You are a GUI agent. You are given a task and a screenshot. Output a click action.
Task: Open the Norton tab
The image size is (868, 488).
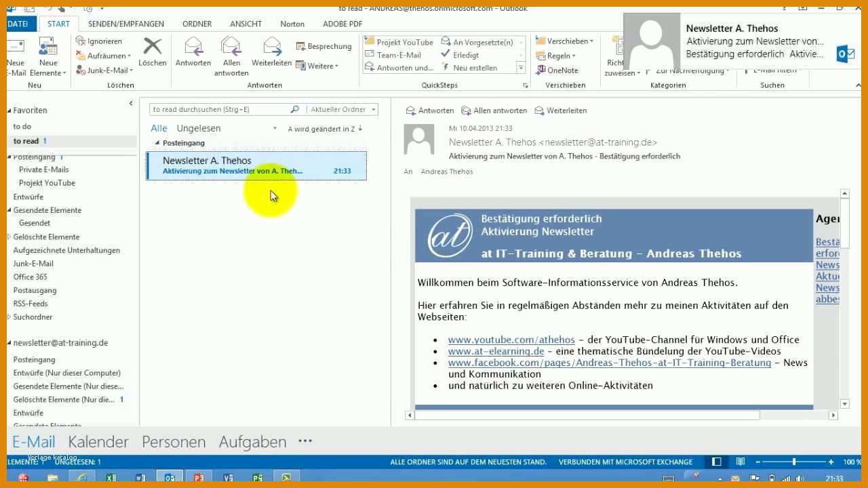292,24
